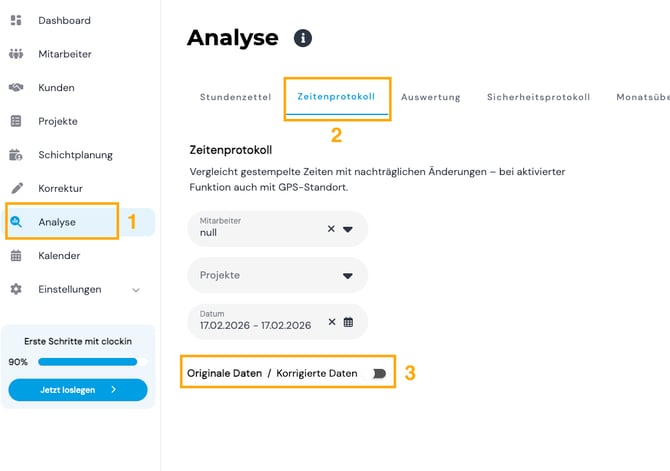Click the Korrektur pencil icon
Image resolution: width=670 pixels, height=471 pixels.
tap(16, 188)
